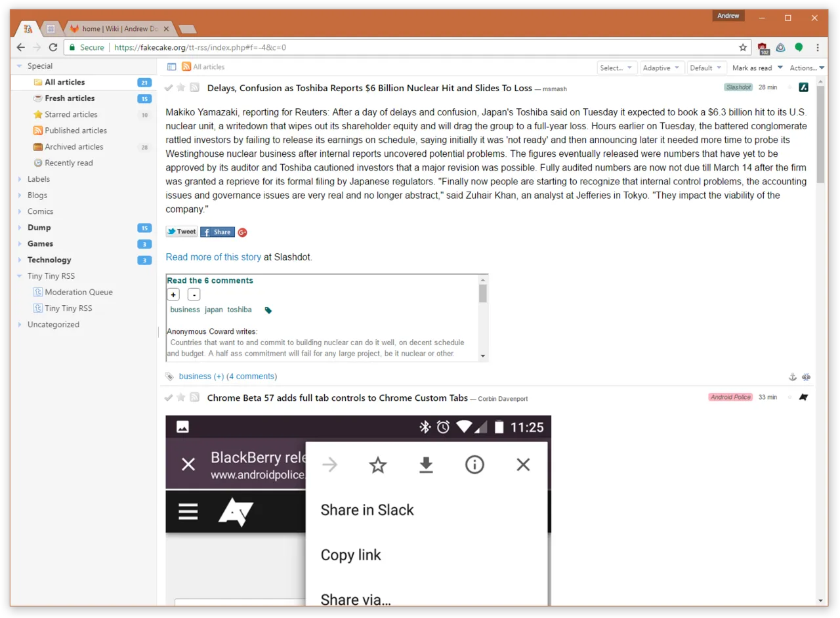The image size is (840, 618).
Task: Click the Android Police feed icon
Action: click(803, 398)
